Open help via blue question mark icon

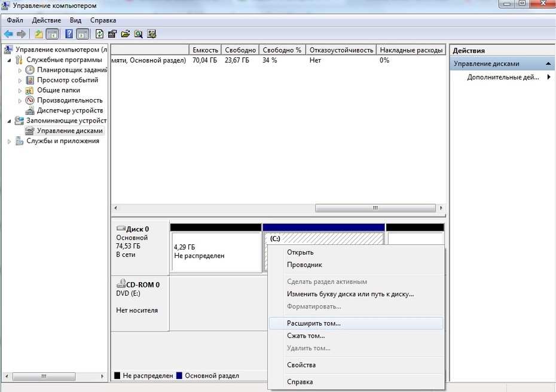69,34
